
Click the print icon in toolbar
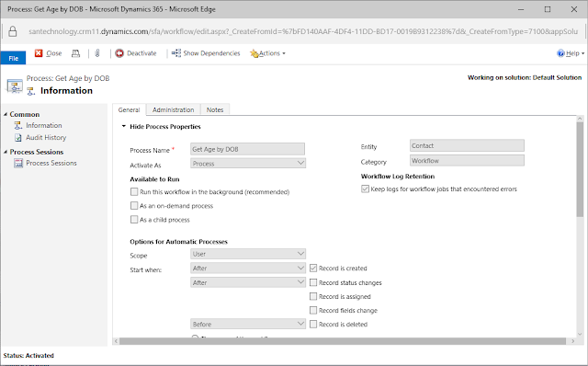[x=75, y=53]
